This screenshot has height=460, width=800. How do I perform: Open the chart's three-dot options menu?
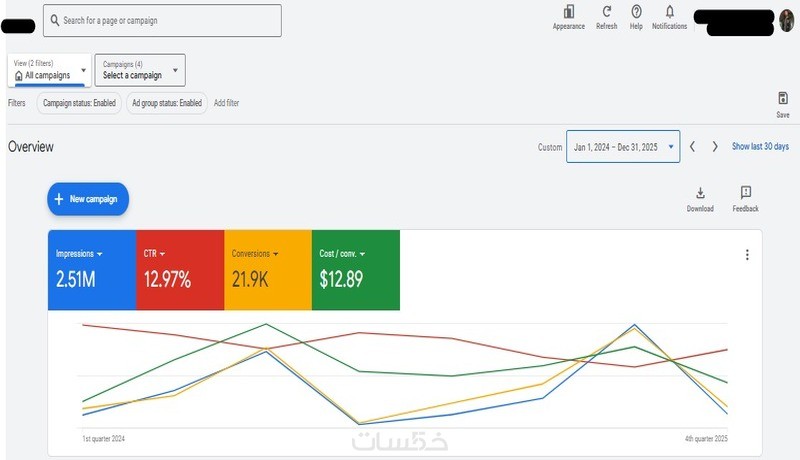pos(746,255)
